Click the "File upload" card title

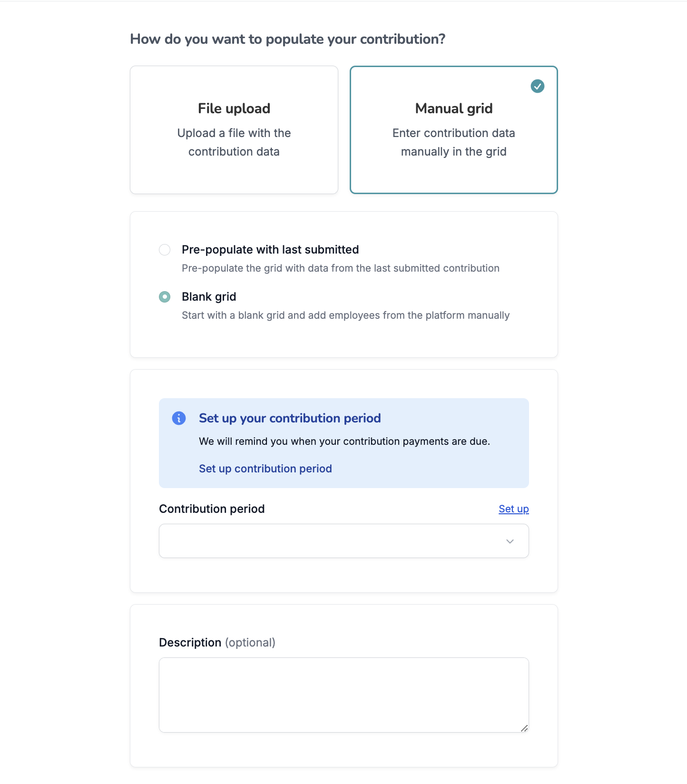[x=234, y=108]
